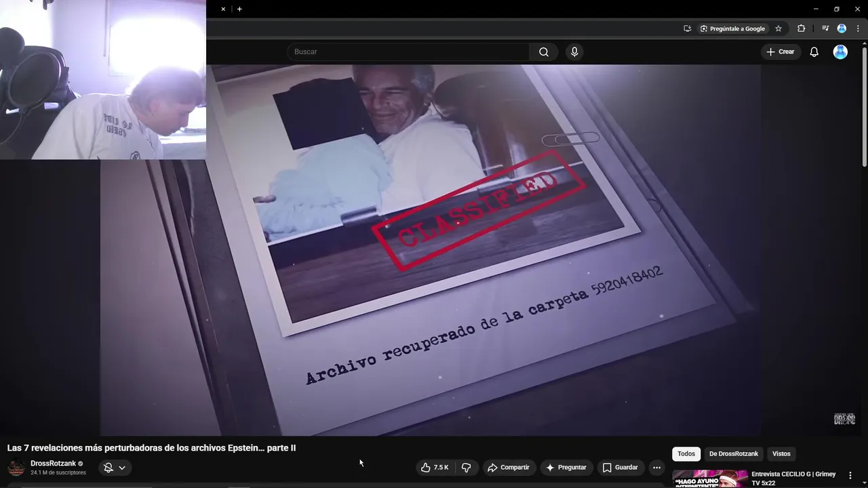This screenshot has height=488, width=868.
Task: Save video with the Guardar button
Action: 620,468
